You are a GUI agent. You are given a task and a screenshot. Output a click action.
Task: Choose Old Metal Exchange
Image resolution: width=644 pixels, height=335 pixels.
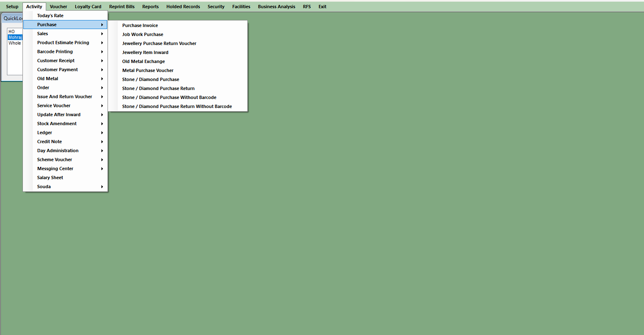pos(178,61)
